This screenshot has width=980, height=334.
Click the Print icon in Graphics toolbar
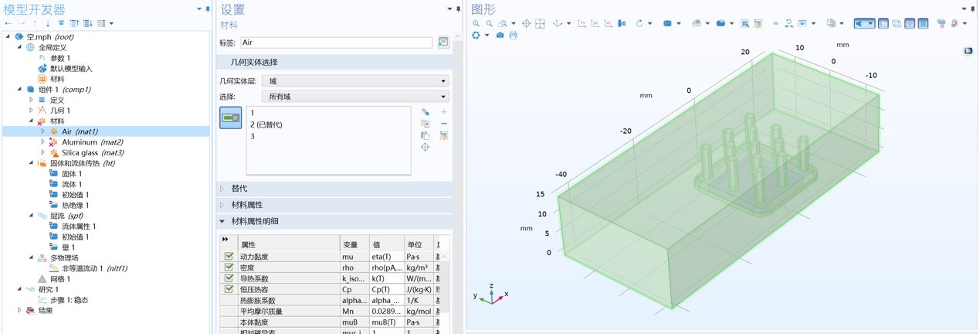pos(513,35)
